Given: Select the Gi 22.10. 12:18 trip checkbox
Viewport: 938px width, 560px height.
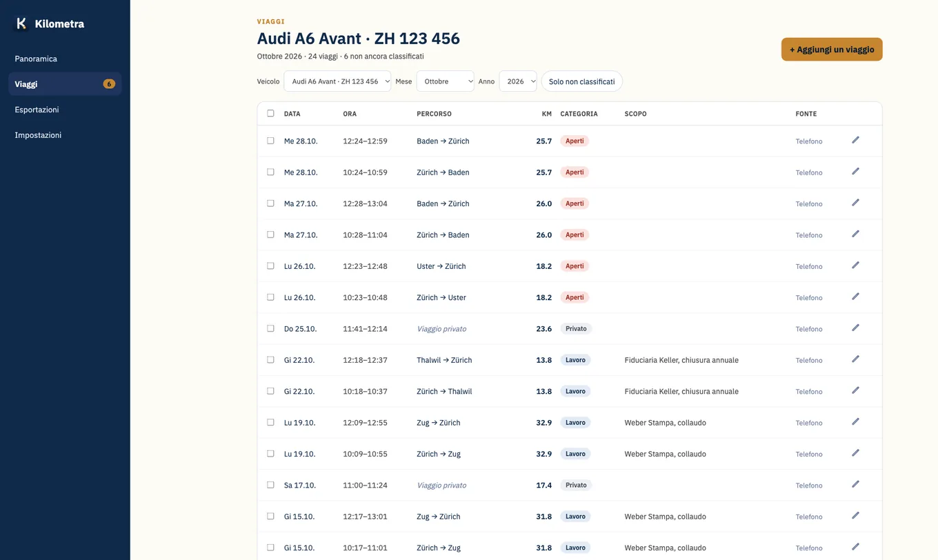Looking at the screenshot, I should point(270,359).
